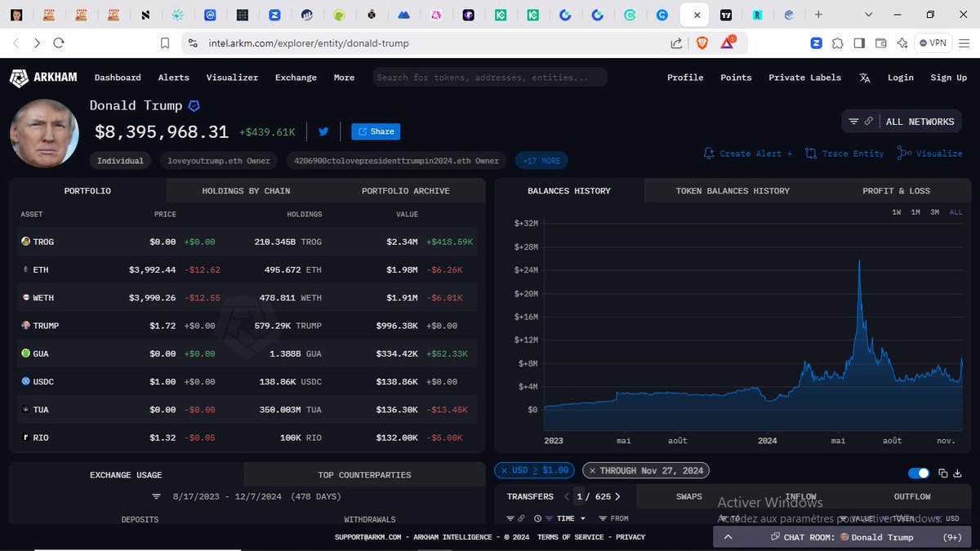Toggle the Brave sidebar panel
This screenshot has width=980, height=551.
point(859,42)
